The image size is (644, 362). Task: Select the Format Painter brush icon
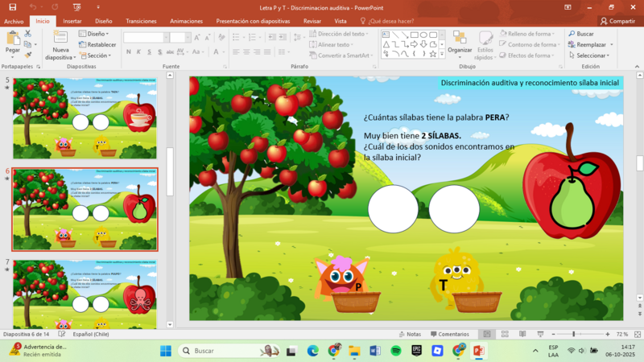point(28,55)
